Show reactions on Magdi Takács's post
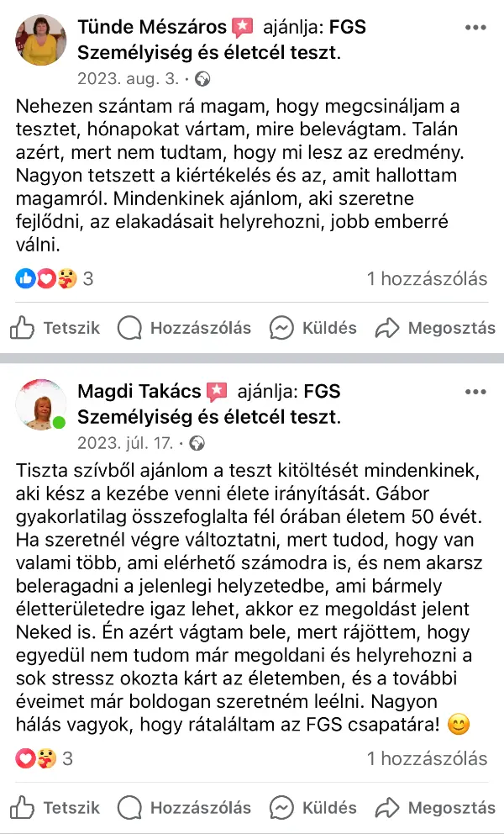The height and width of the screenshot is (834, 504). 45,759
